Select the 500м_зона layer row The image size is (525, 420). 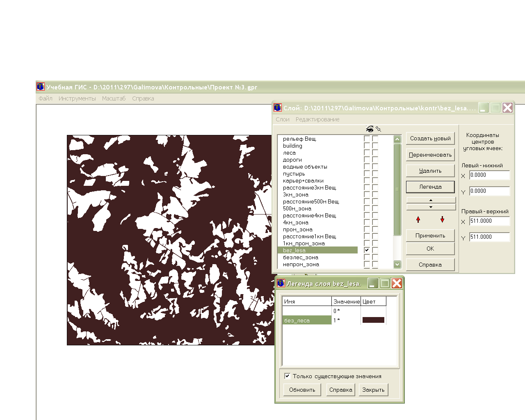(x=318, y=209)
